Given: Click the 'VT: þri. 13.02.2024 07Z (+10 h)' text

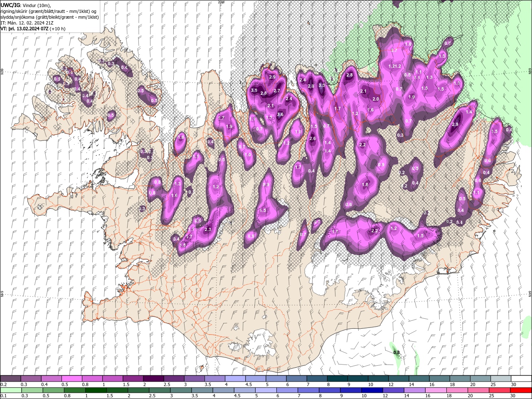Looking at the screenshot, I should point(33,29).
